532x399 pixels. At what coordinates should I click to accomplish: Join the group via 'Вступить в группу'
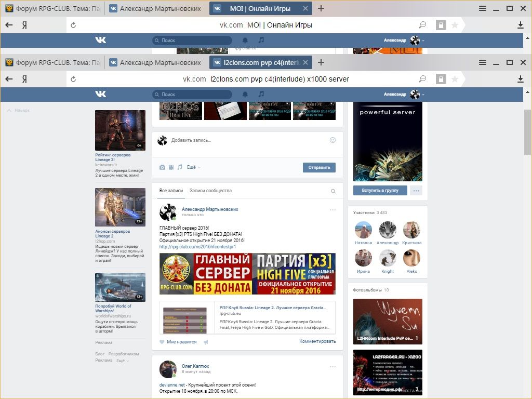(x=380, y=190)
